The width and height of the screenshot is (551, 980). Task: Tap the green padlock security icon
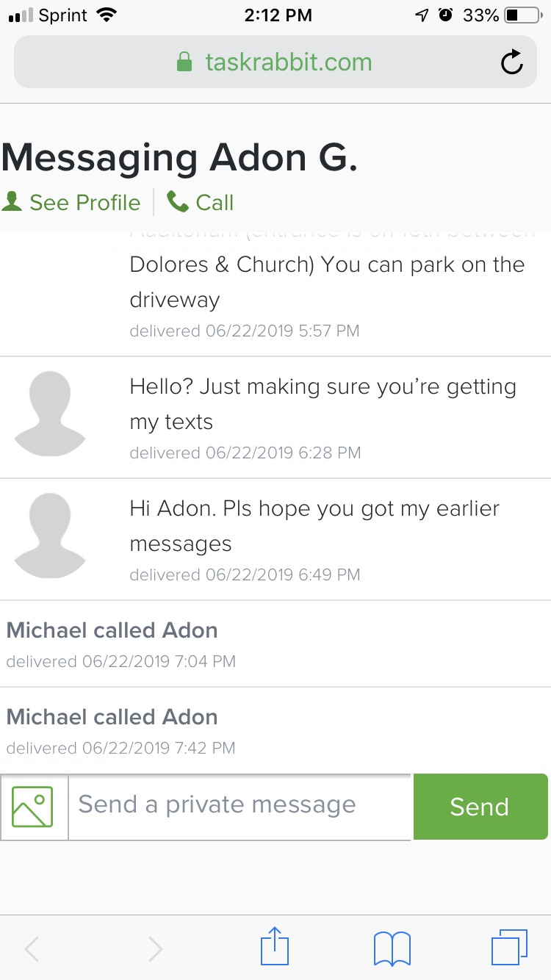(x=184, y=62)
